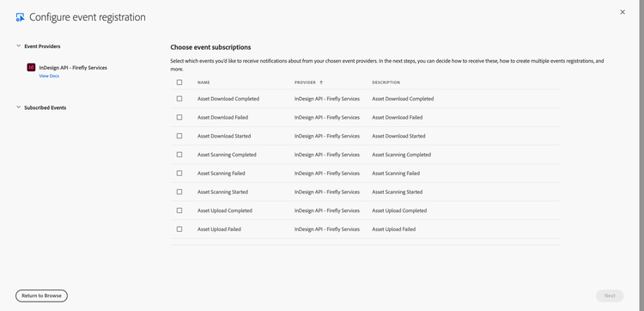Sort the table by the Name column header
The image size is (644, 311).
[204, 82]
